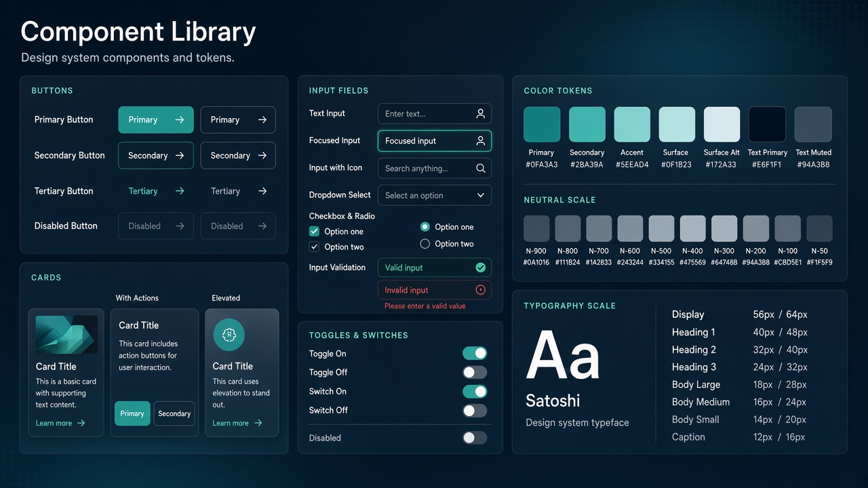Click the arrow icon beside the white Tertiary label
Viewport: 868px width, 488px height.
(262, 191)
